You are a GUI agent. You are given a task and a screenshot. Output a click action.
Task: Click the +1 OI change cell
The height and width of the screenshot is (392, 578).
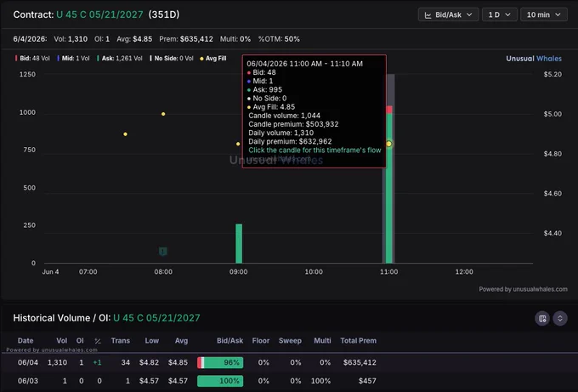(97, 362)
